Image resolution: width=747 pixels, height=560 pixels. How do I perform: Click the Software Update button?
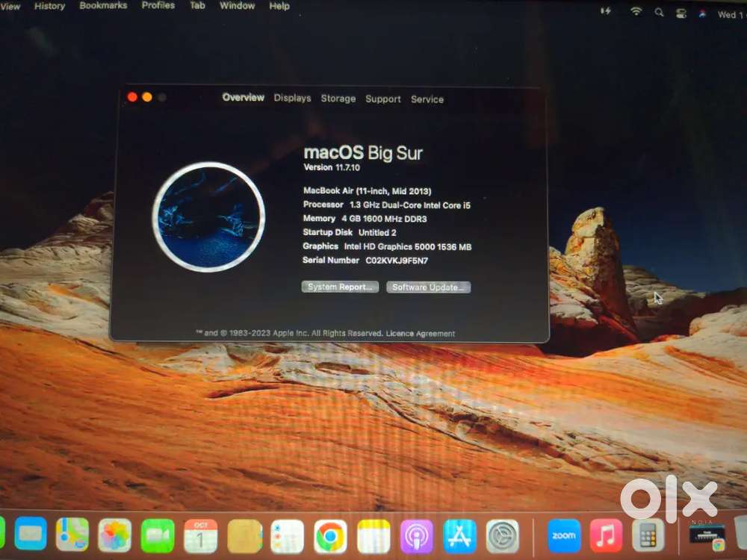point(428,287)
